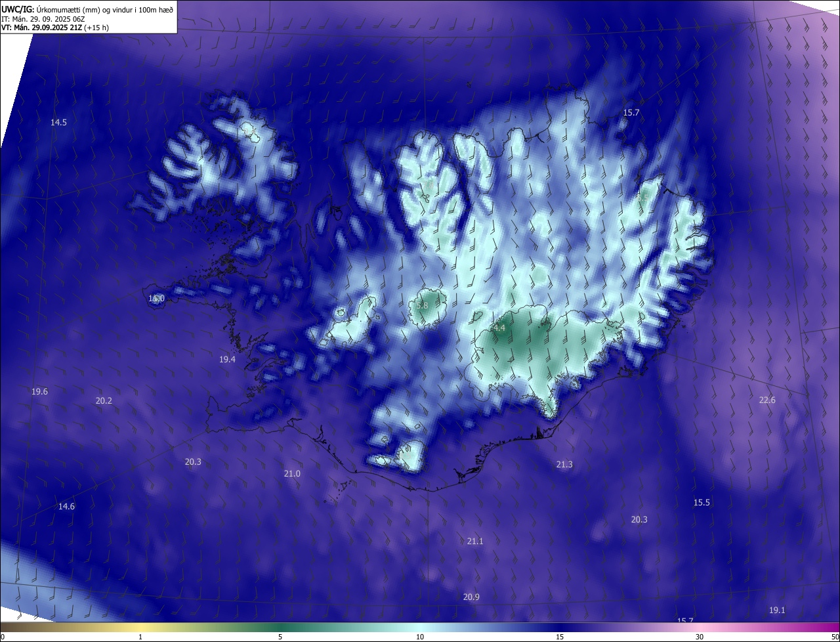Click the color scale tick labeled 1
This screenshot has width=840, height=642.
click(141, 637)
